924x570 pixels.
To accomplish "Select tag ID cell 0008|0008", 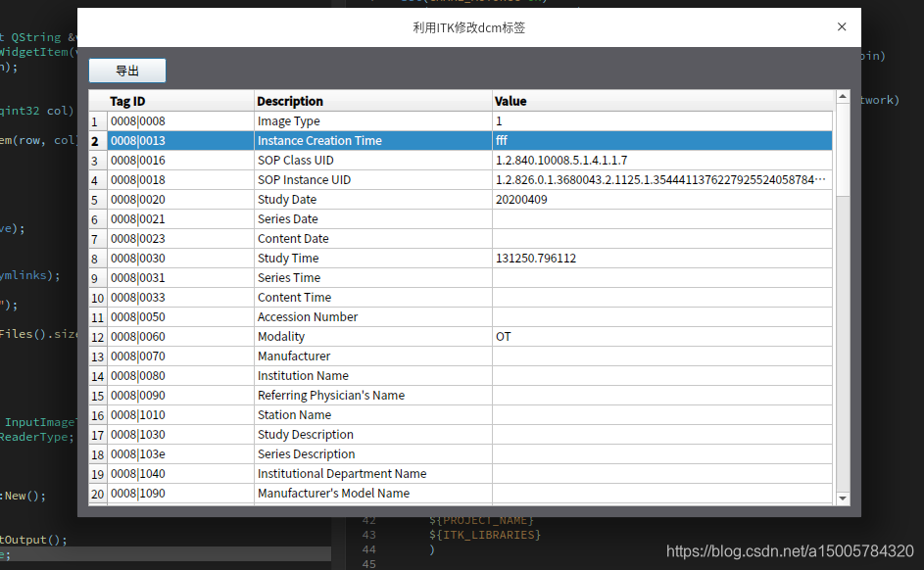I will [x=181, y=121].
